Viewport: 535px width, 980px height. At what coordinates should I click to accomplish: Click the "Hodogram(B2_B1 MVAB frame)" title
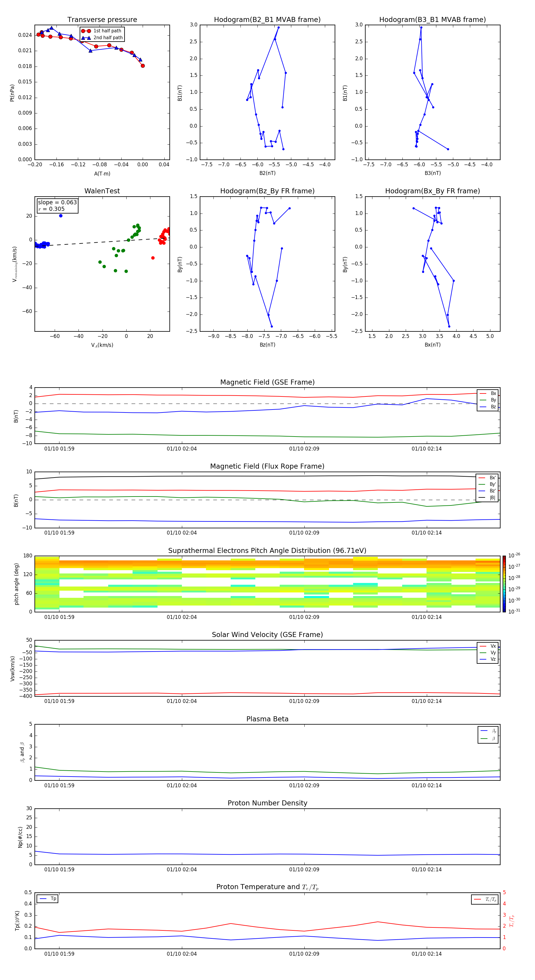pyautogui.click(x=267, y=20)
